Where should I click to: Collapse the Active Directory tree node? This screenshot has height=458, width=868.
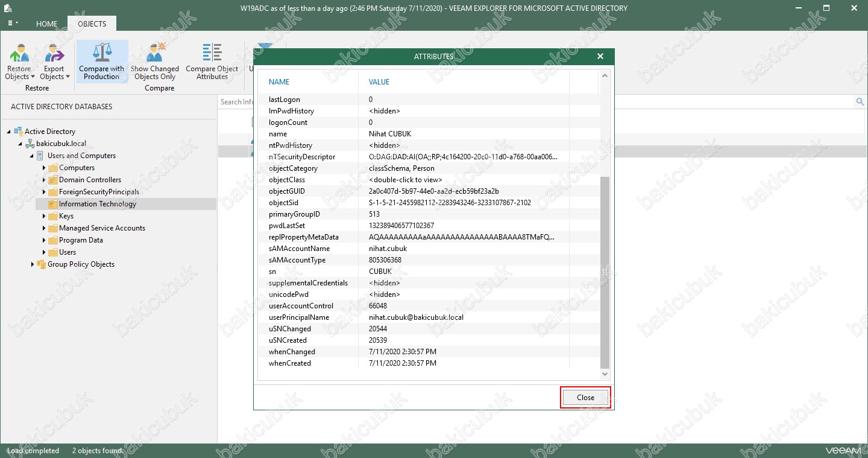[9, 132]
